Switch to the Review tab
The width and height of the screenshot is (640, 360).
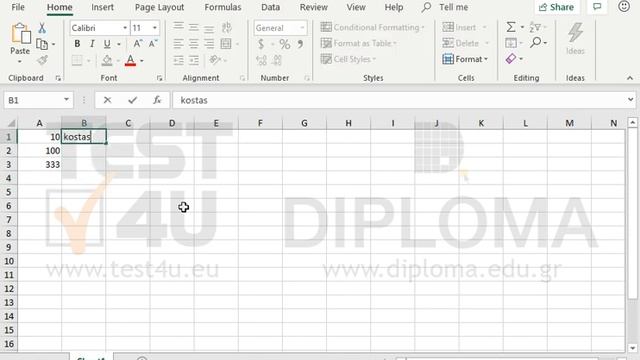(313, 7)
